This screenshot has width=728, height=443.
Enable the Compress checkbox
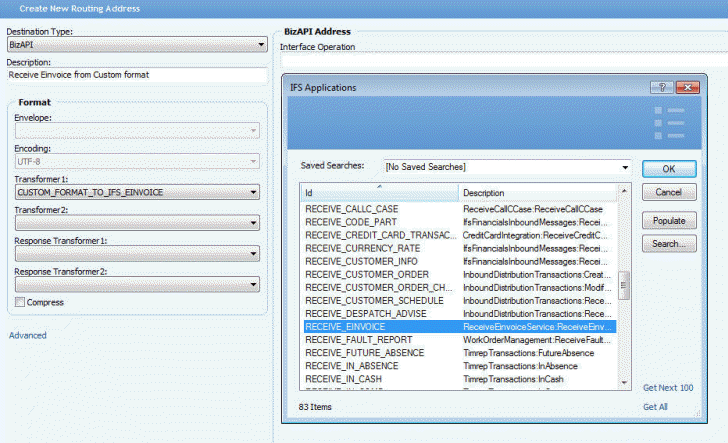point(20,302)
